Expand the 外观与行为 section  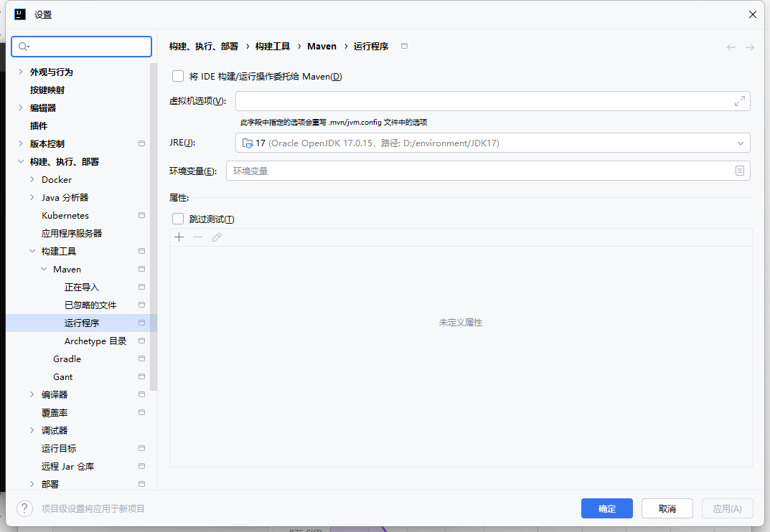coord(21,72)
